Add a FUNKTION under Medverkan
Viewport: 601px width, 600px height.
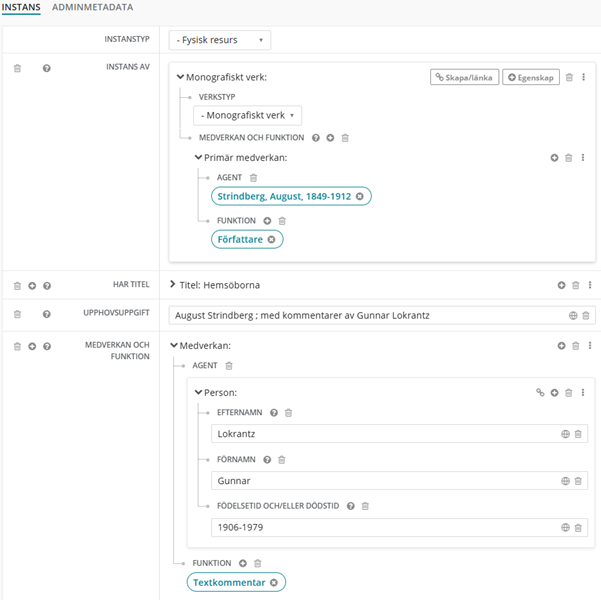(243, 563)
